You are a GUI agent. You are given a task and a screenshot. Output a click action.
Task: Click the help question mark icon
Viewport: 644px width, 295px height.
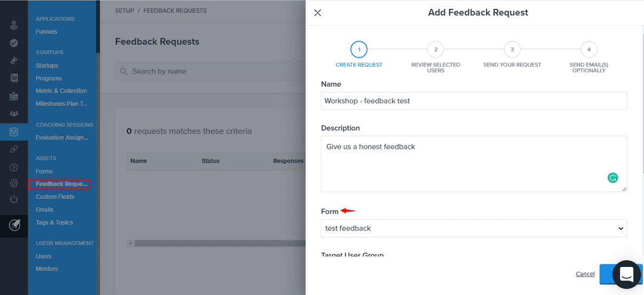(14, 167)
